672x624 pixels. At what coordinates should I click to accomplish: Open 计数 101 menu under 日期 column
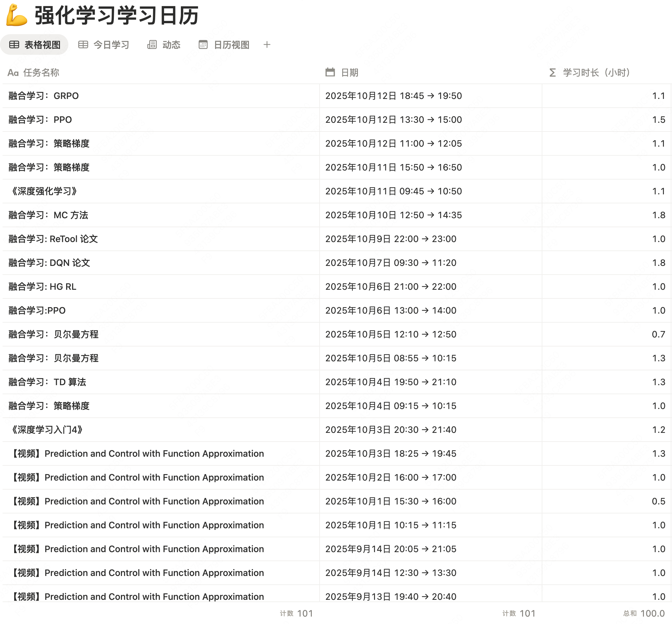[519, 614]
